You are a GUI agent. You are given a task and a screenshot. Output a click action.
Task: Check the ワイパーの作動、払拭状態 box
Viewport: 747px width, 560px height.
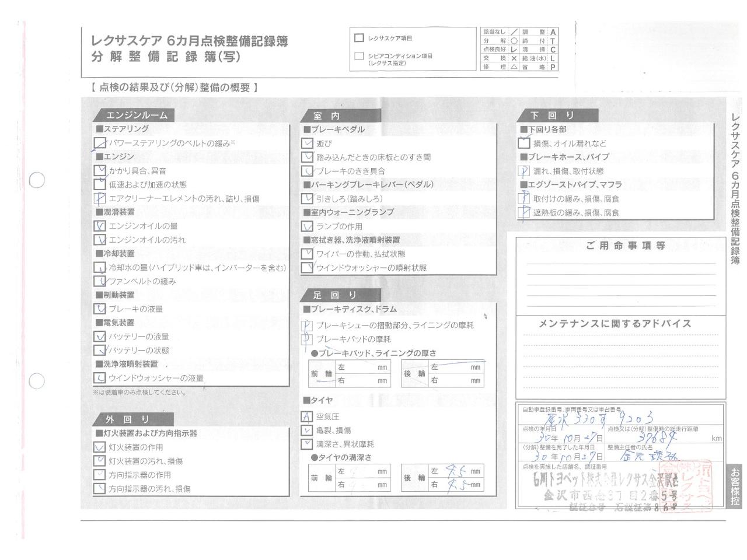click(307, 254)
